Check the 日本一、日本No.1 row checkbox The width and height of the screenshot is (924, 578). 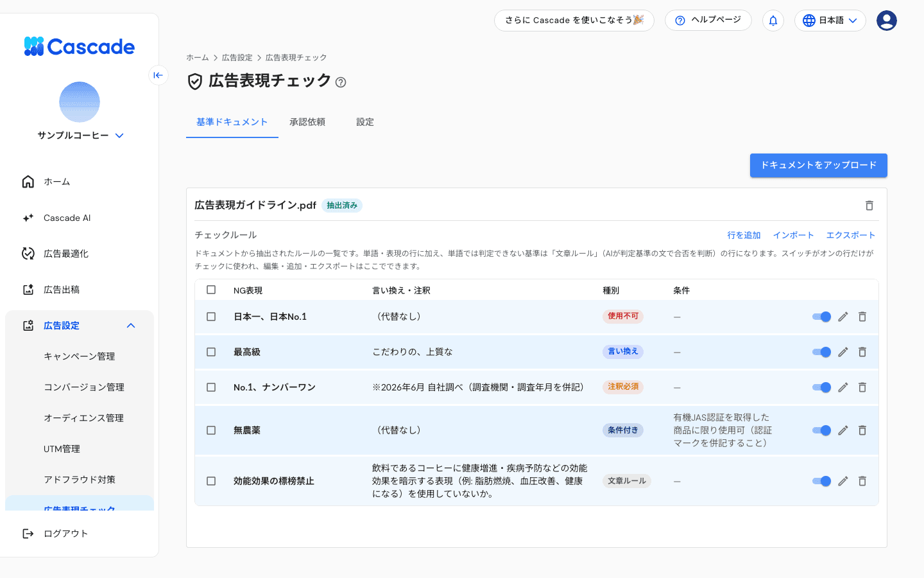coord(211,317)
